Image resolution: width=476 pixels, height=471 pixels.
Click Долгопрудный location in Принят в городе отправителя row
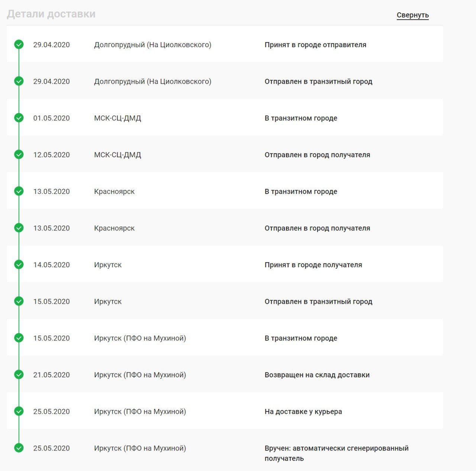point(152,45)
